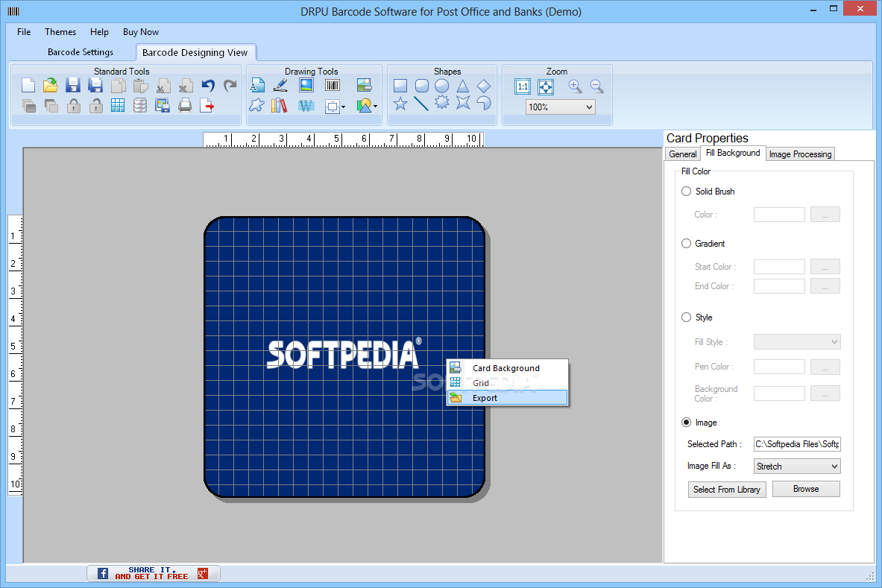The image size is (882, 588).
Task: Click the Selected Path input field
Action: pos(797,444)
